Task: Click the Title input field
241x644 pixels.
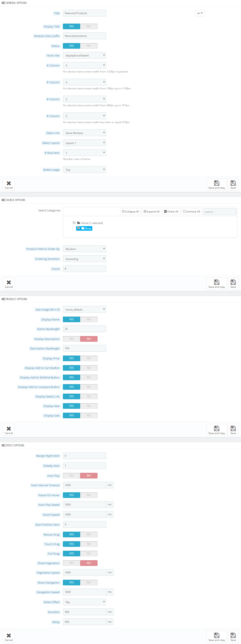Action: pos(84,13)
